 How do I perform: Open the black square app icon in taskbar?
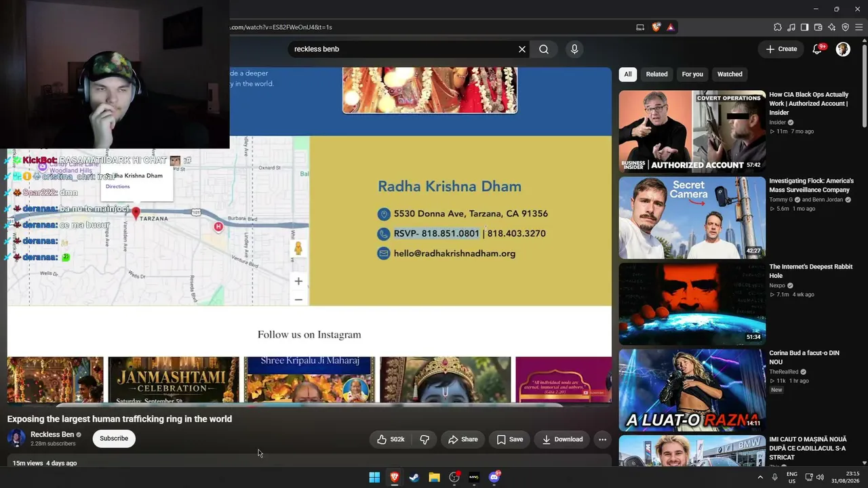point(474,477)
